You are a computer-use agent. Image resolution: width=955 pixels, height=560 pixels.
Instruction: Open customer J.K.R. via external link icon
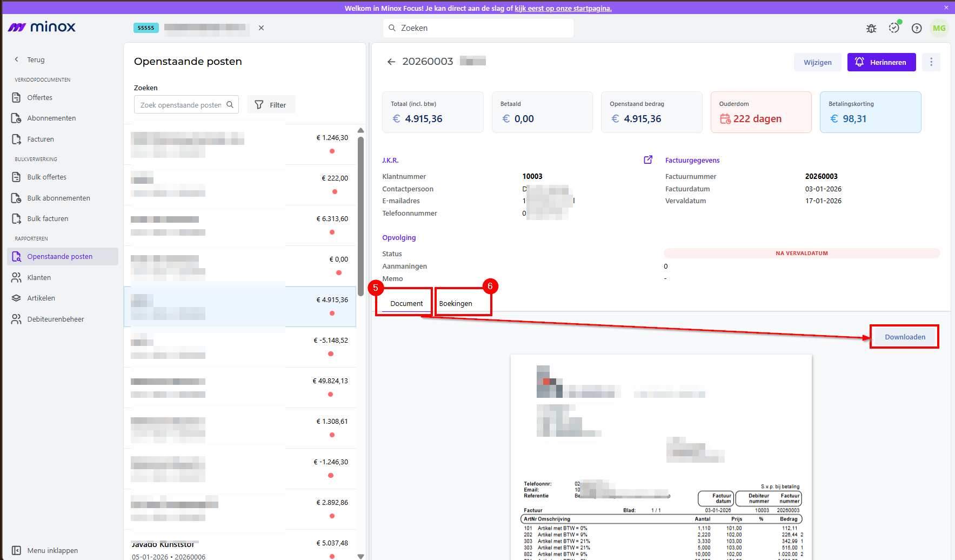(x=648, y=159)
